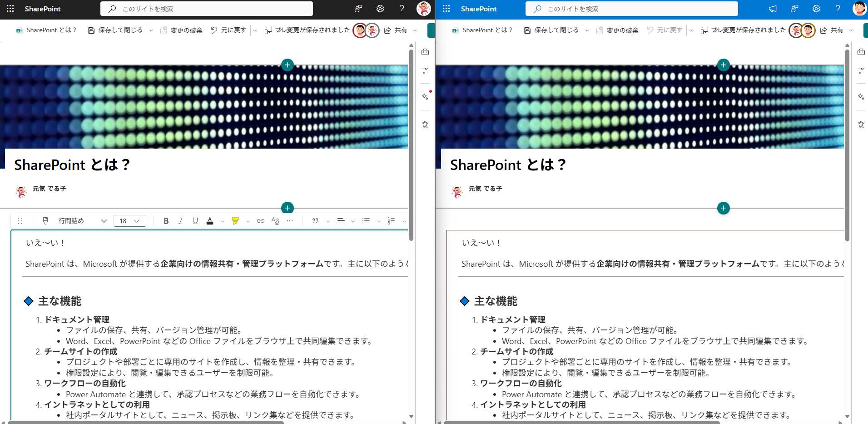Add section above banner in left window

tap(287, 65)
